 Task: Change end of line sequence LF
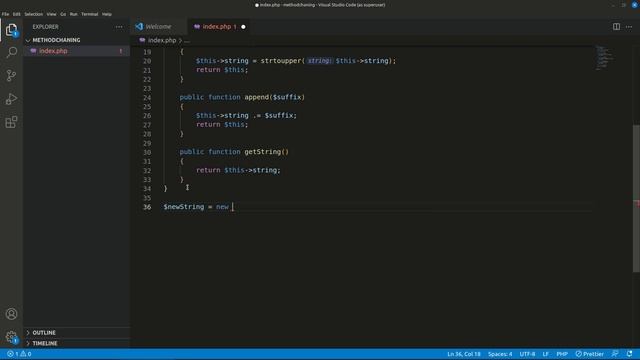coord(546,354)
